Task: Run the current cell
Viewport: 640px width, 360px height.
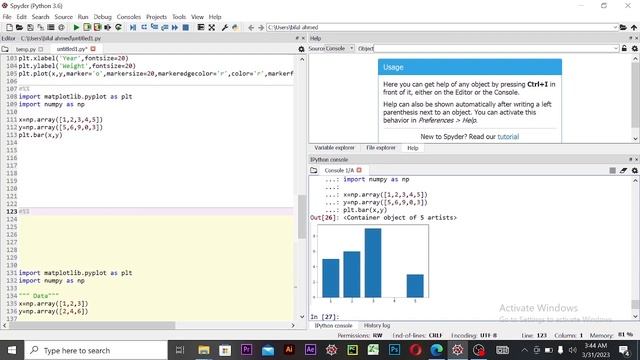Action: click(x=87, y=27)
